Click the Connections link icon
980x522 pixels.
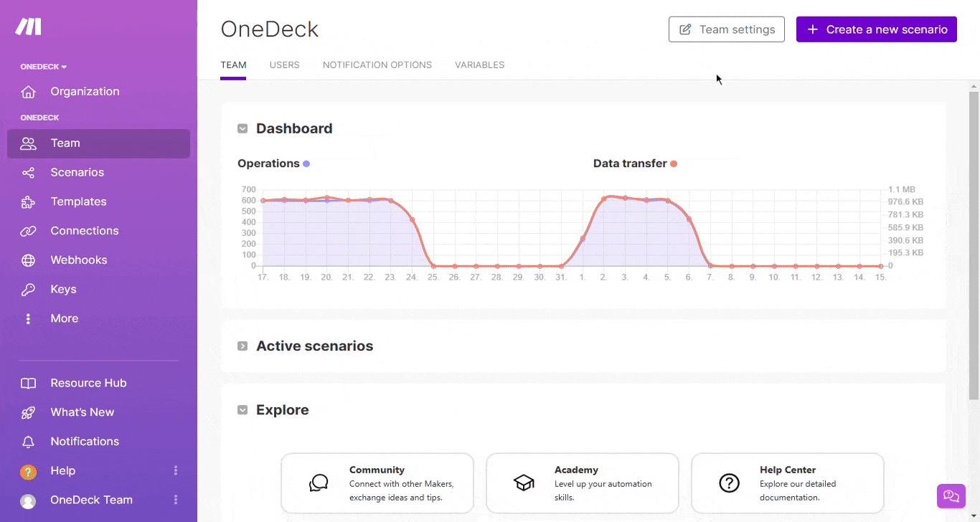pyautogui.click(x=28, y=231)
